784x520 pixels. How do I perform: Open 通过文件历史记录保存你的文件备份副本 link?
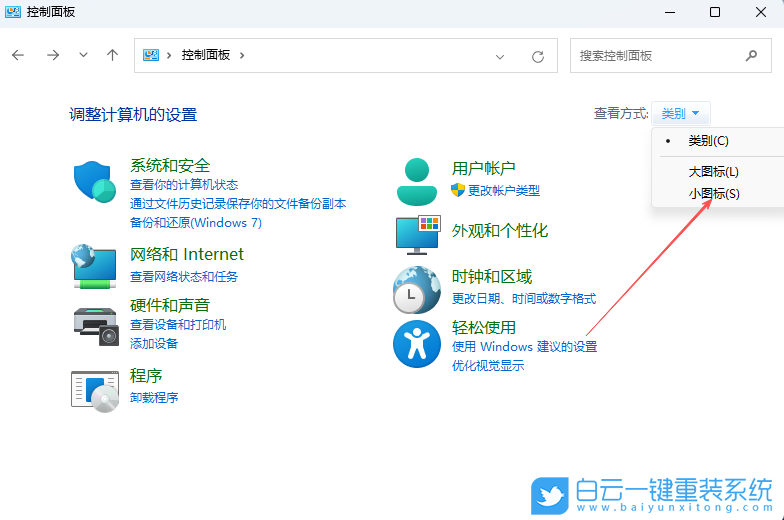238,204
